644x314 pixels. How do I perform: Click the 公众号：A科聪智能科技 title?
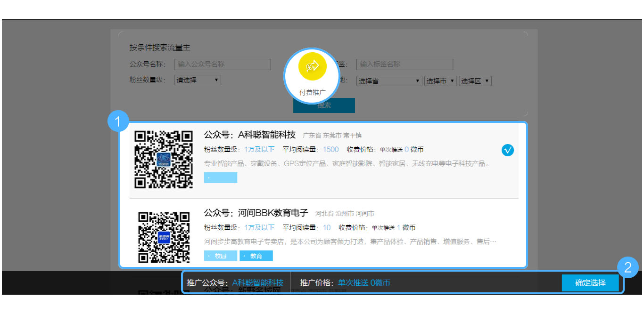pos(249,135)
